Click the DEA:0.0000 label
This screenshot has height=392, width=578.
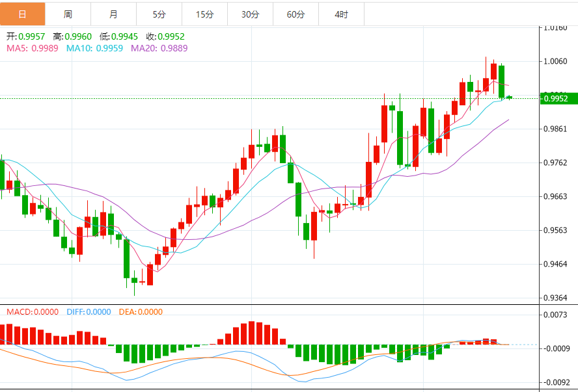(x=141, y=312)
